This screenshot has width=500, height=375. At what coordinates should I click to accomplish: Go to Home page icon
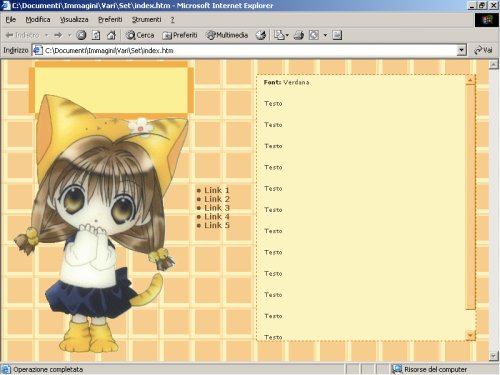(x=111, y=35)
